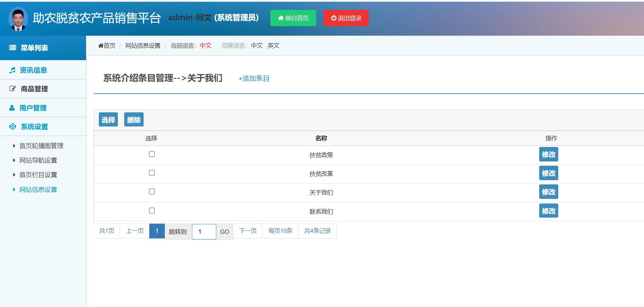The height and width of the screenshot is (307, 644).
Task: Tick the checkbox for 联系我们
Action: (152, 211)
